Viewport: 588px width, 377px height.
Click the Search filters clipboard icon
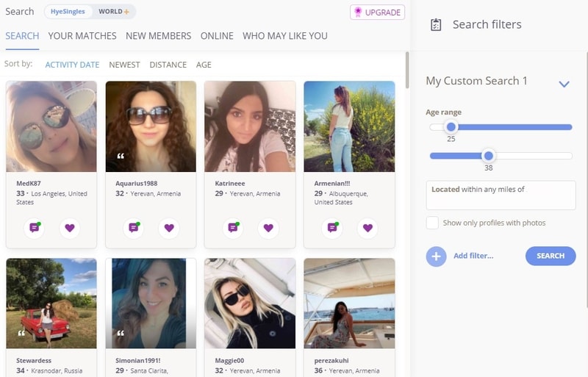436,25
